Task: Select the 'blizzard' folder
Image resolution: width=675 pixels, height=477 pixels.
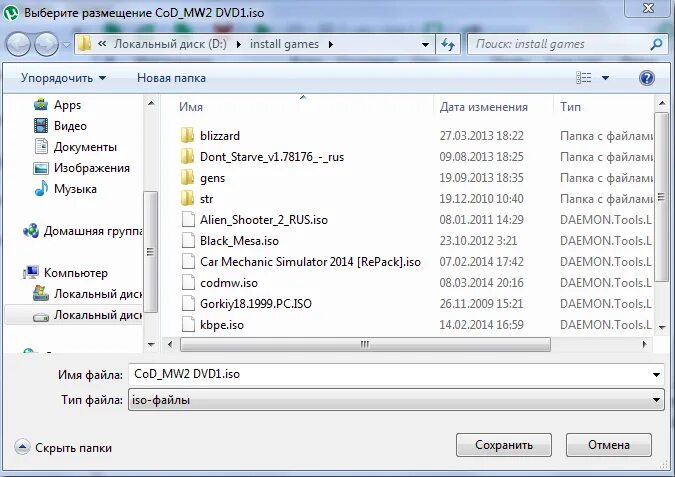Action: pos(220,136)
